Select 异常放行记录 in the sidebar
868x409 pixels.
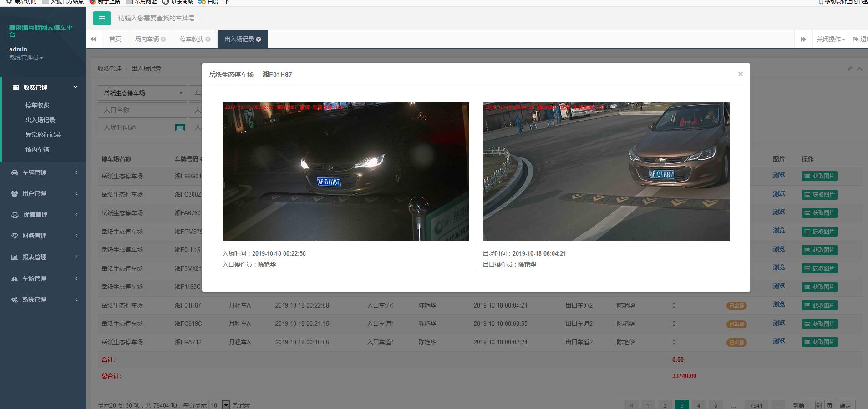point(43,135)
